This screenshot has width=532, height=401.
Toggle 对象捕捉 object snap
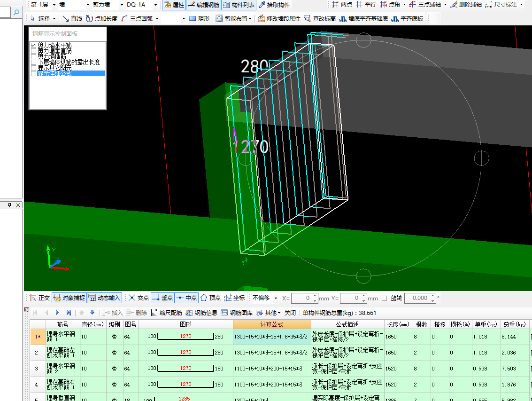coord(69,298)
